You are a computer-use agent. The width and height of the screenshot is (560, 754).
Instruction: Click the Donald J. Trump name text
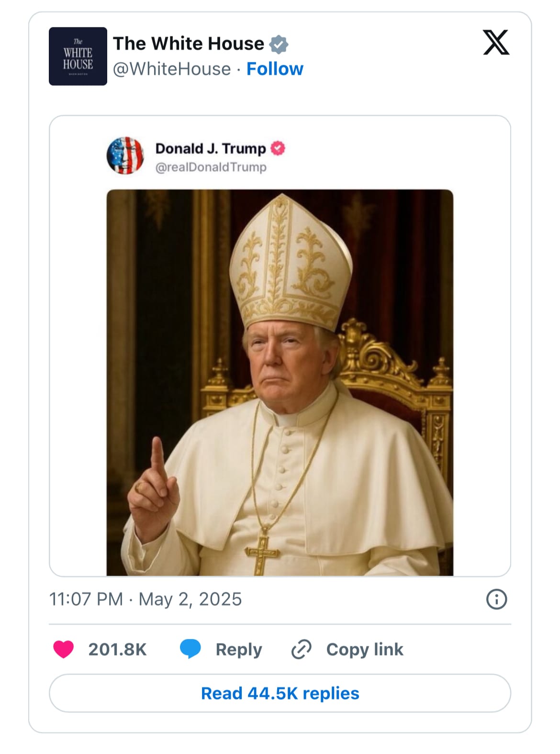pos(210,148)
